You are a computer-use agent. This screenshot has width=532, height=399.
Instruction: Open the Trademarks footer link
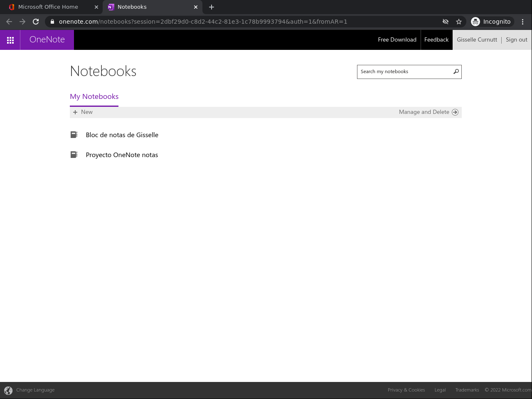pyautogui.click(x=467, y=390)
